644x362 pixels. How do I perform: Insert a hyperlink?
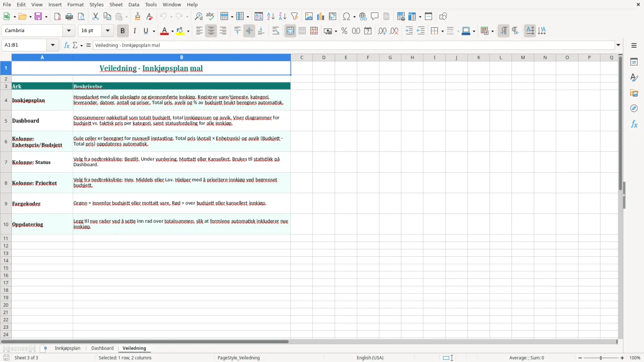(363, 17)
